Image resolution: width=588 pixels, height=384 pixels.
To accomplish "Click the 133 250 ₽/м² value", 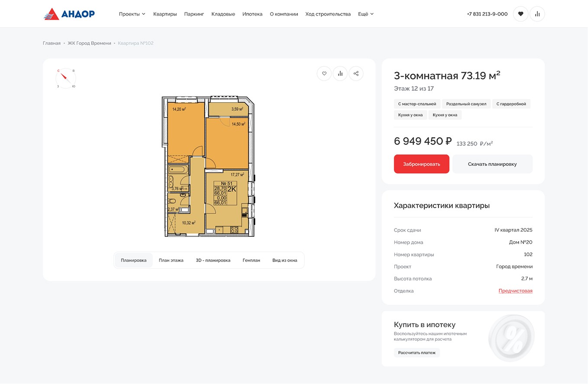I will coord(475,144).
